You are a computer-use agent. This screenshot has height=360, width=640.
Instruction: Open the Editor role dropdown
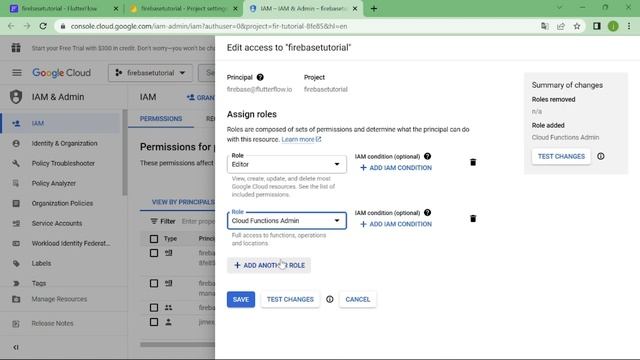287,164
